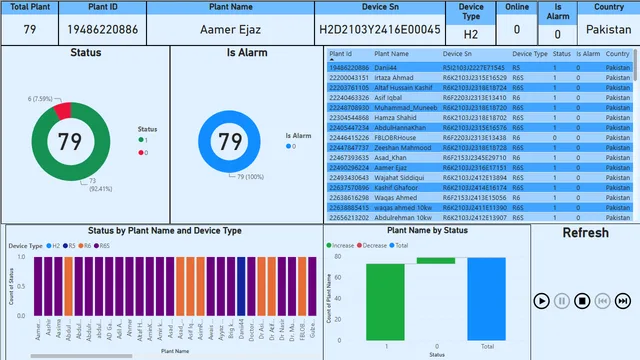Click the Dr Nasir bar
Viewport: 640px width, 360px height.
coord(282,286)
